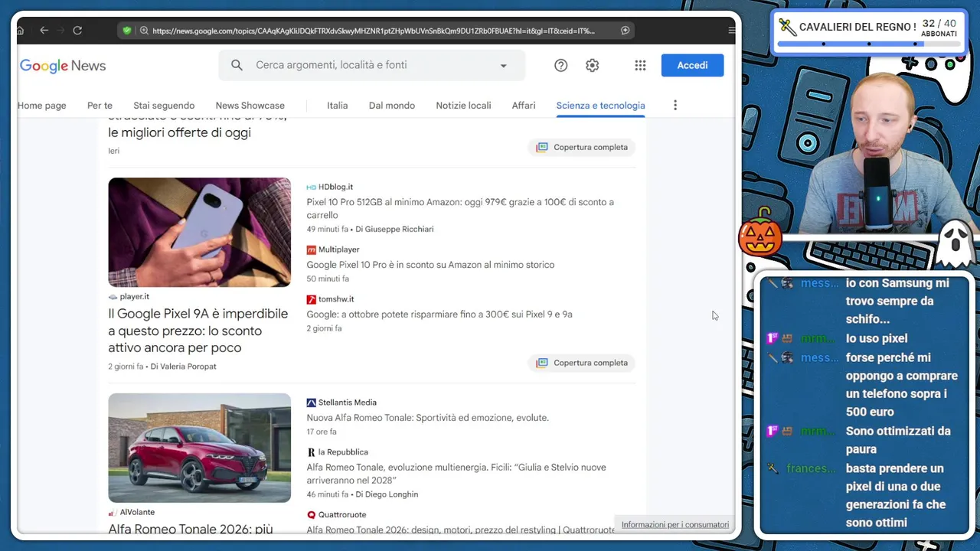Open 'Alfa Romeo Tonale 2026: design, motori' article
Screen dimensions: 980x551
(460, 530)
